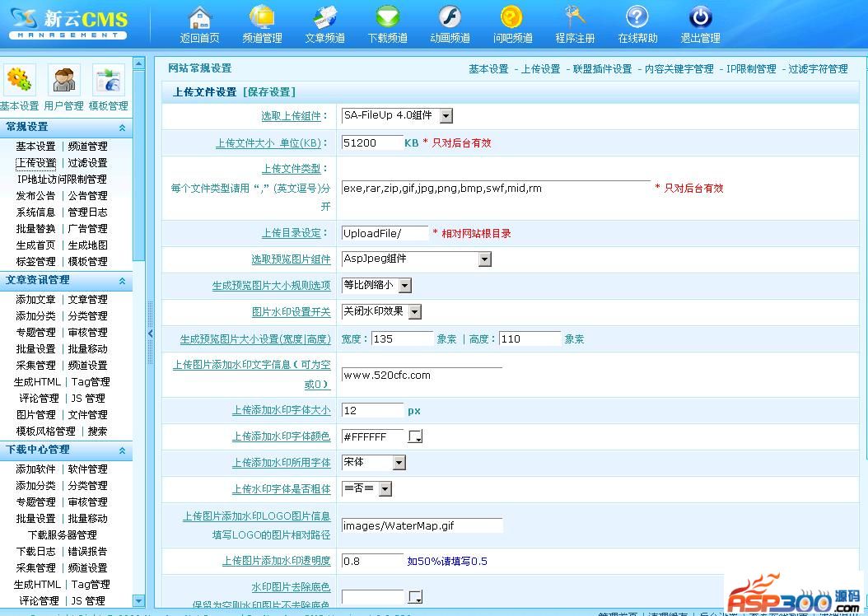The image size is (868, 616).
Task: Click sidebar scrollbar down arrow
Action: click(x=139, y=600)
